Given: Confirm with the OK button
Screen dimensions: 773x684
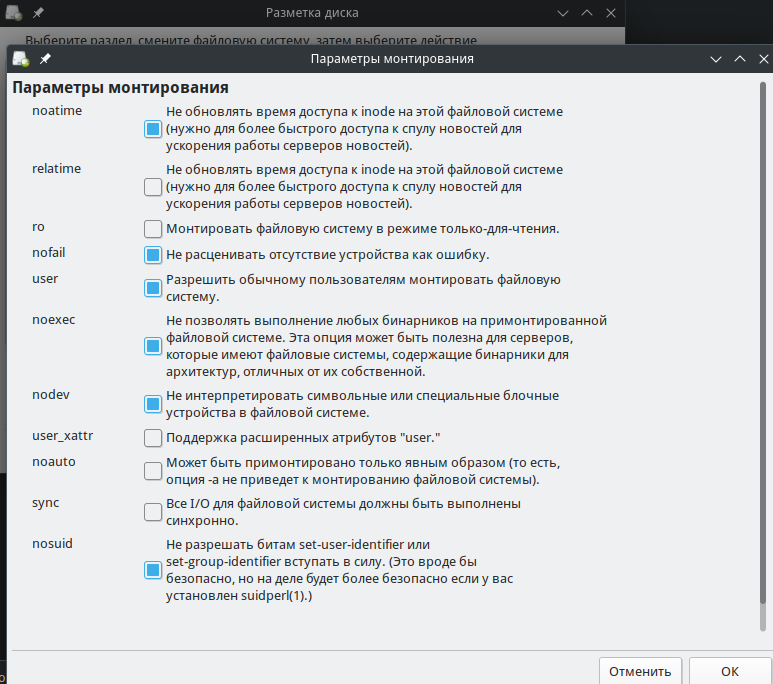Looking at the screenshot, I should [x=730, y=671].
